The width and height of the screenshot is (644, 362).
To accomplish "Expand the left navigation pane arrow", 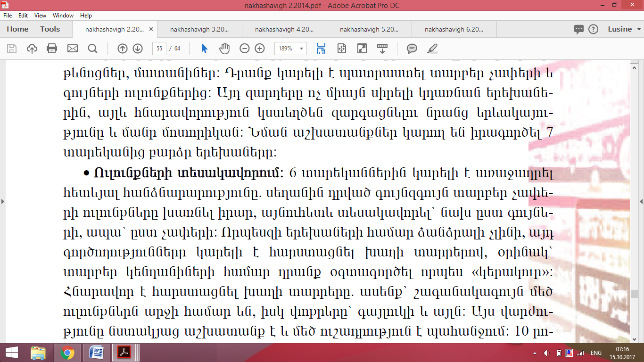I will pyautogui.click(x=3, y=201).
